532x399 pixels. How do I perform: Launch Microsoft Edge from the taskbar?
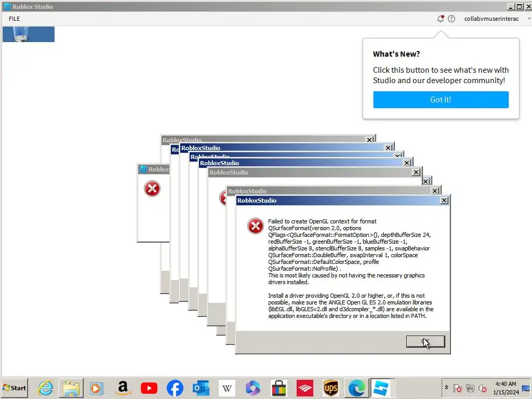[x=356, y=388]
